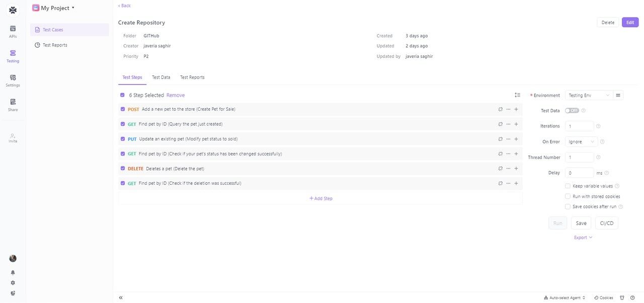Open the Auto-select Agent selector
Viewport: 644px width, 303px height.
click(x=564, y=298)
